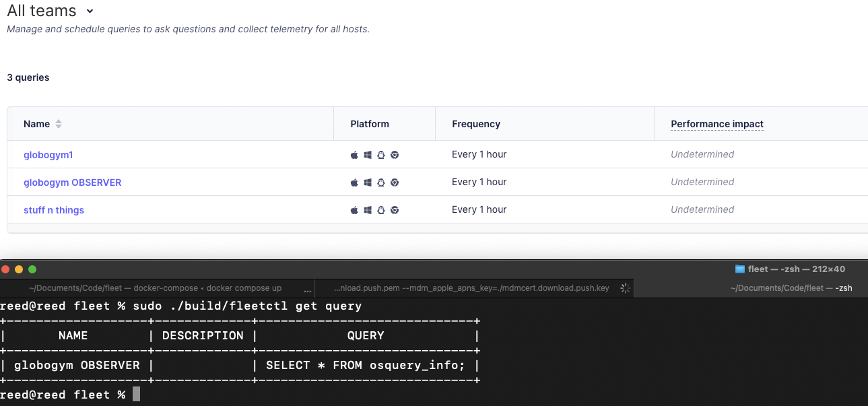The width and height of the screenshot is (868, 406).
Task: Minimize the terminal window with yellow button
Action: (x=19, y=269)
